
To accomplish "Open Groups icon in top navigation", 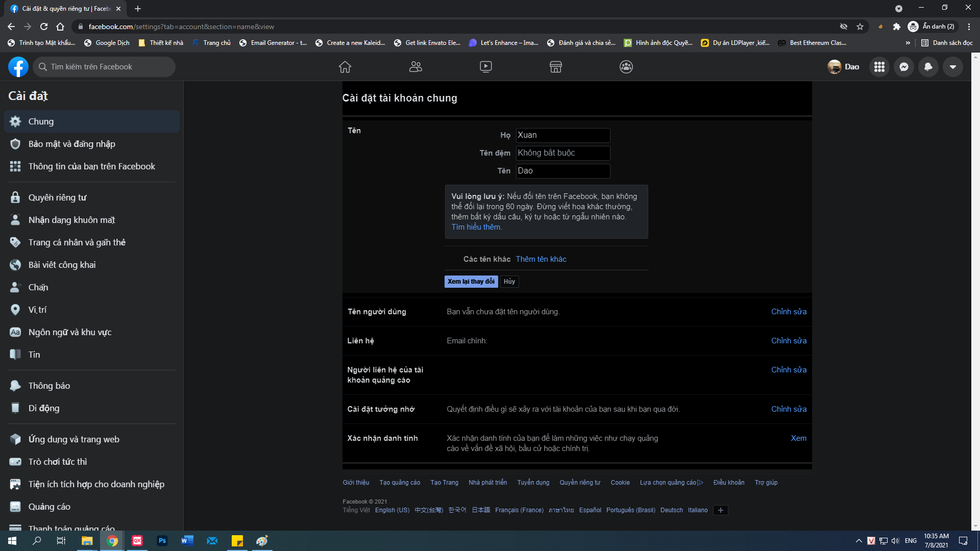I will [x=626, y=67].
